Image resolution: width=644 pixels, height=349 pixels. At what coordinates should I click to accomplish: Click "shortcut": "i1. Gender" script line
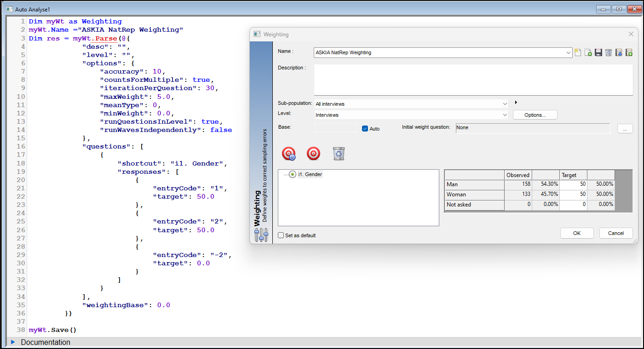tap(172, 163)
